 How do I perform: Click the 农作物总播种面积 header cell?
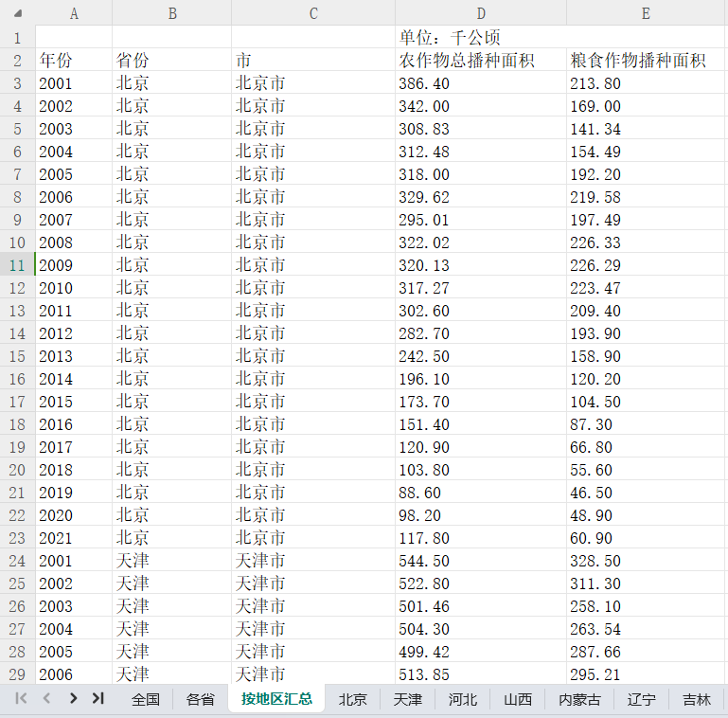tap(481, 60)
